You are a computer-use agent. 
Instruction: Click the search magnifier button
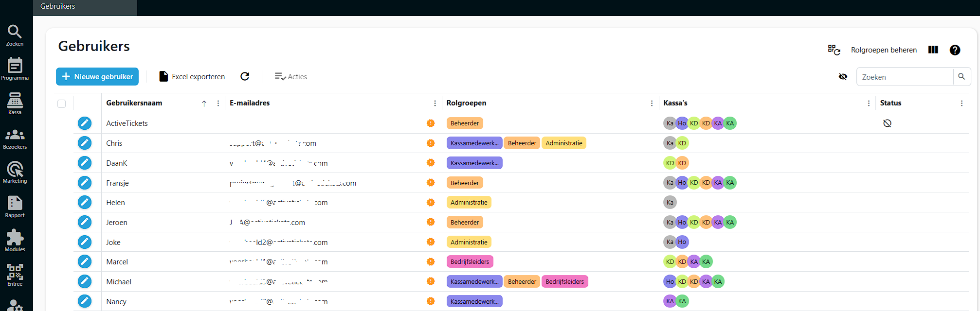coord(962,76)
